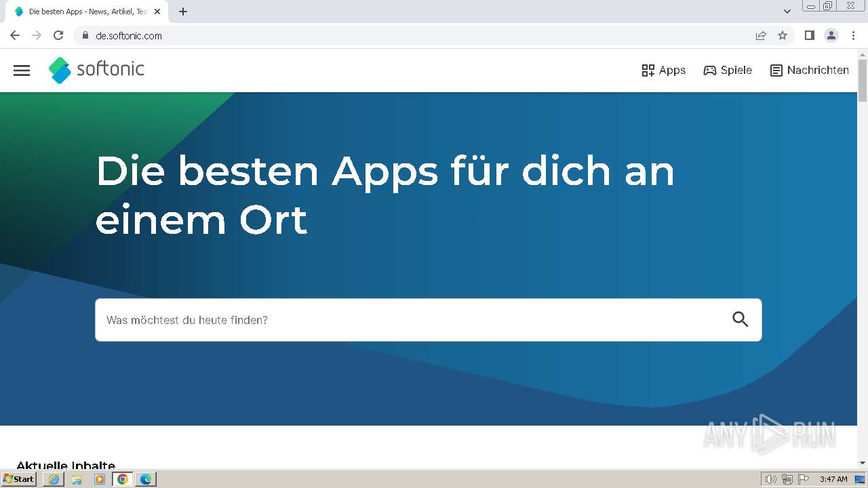This screenshot has height=488, width=868.
Task: Close the 'Die besten Apps' tab
Action: (157, 12)
